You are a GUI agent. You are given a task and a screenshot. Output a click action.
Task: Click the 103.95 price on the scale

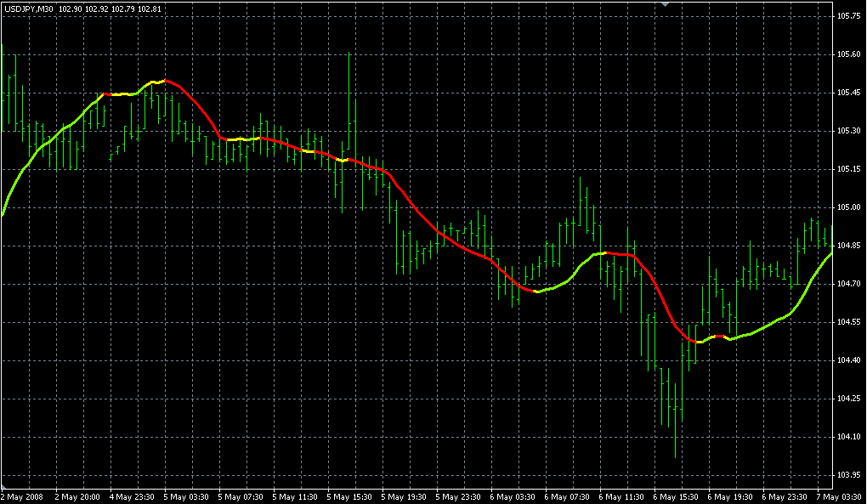(x=848, y=475)
